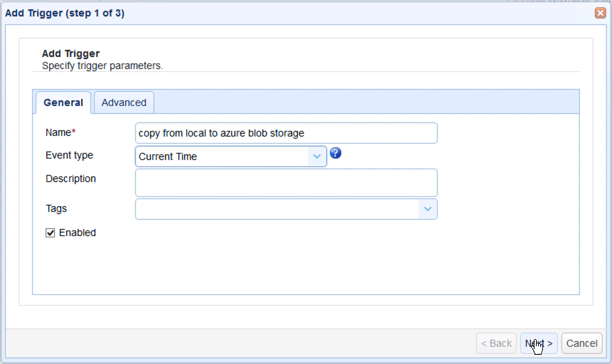Image resolution: width=612 pixels, height=364 pixels.
Task: Click the 'Description' field label
Action: click(x=70, y=178)
